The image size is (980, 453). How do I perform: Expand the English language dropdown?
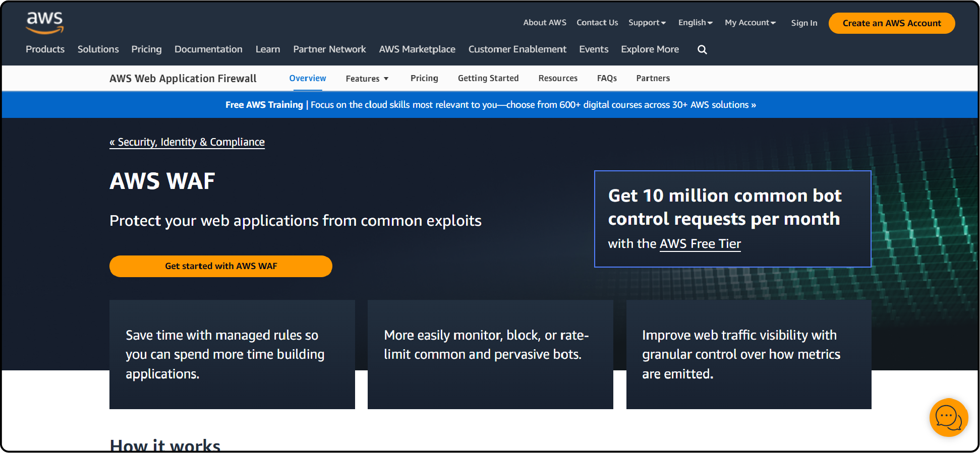(696, 23)
